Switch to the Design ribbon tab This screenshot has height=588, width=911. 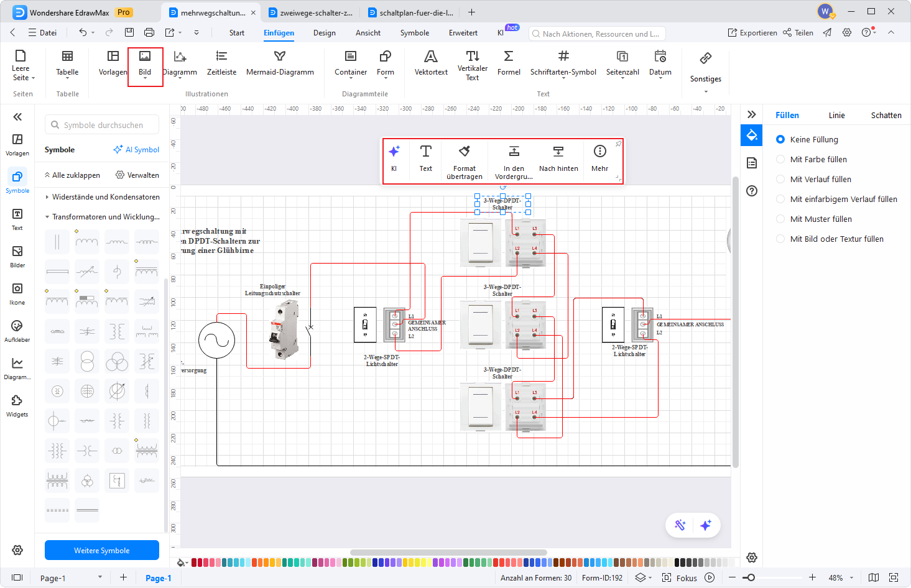point(324,33)
